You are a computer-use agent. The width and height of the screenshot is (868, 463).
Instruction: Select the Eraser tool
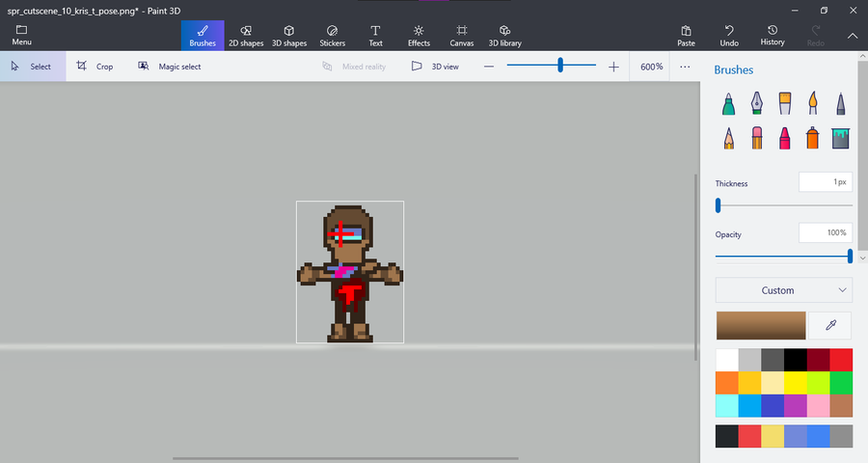click(x=757, y=138)
